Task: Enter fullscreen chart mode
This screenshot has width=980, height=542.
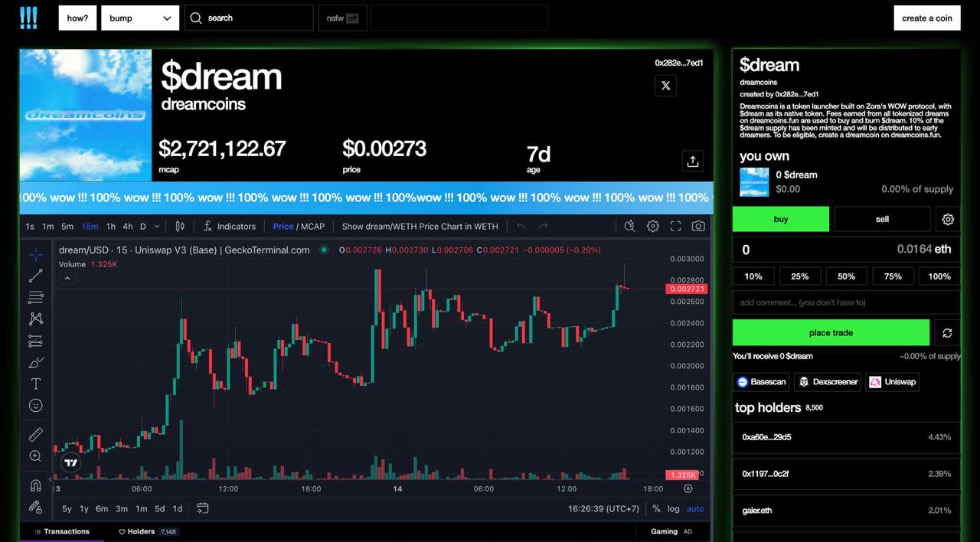Action: 675,226
